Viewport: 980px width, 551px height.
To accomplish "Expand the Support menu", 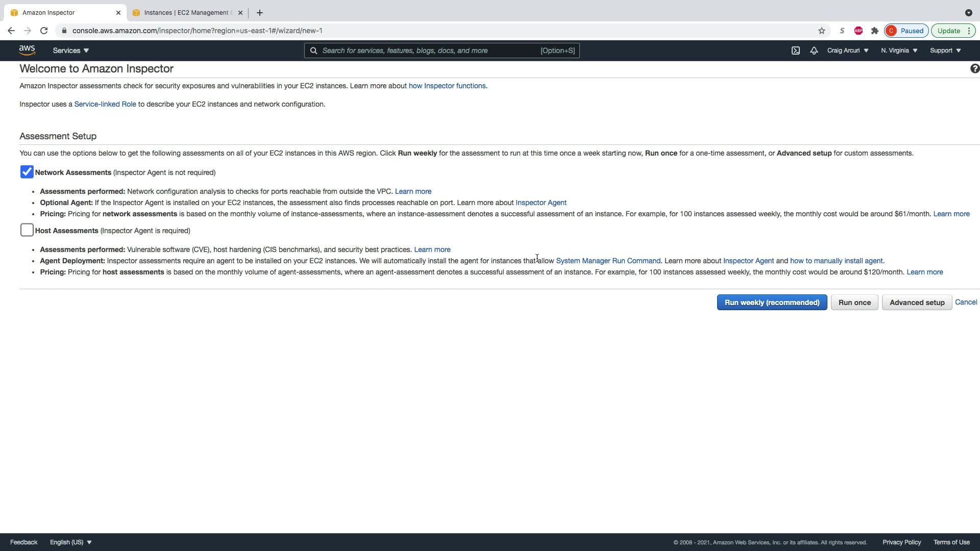I will point(945,51).
